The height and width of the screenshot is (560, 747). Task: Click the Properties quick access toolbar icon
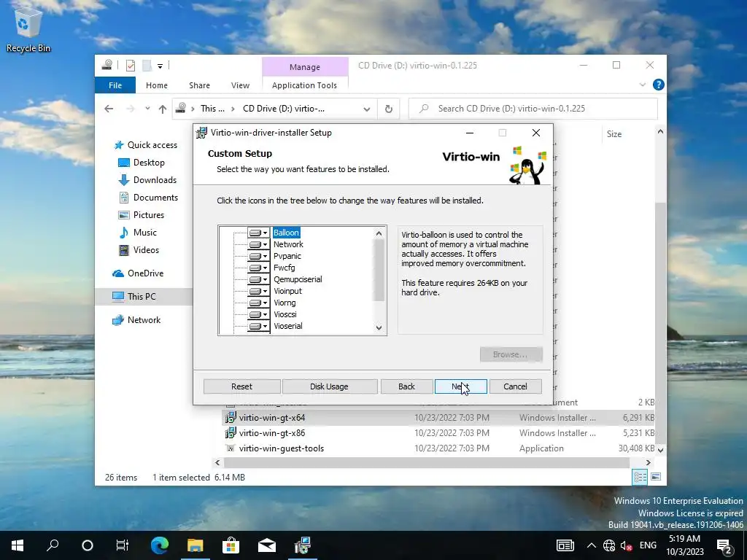pyautogui.click(x=131, y=66)
